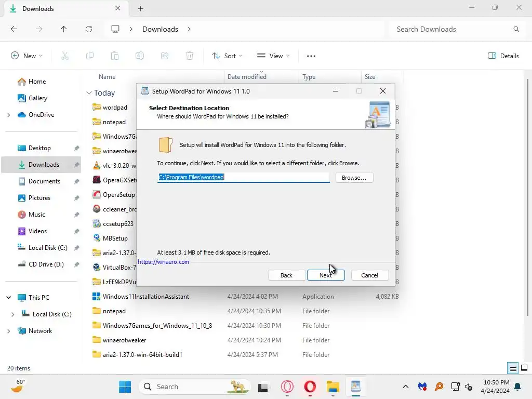Sort by Date modified column header

point(247,77)
